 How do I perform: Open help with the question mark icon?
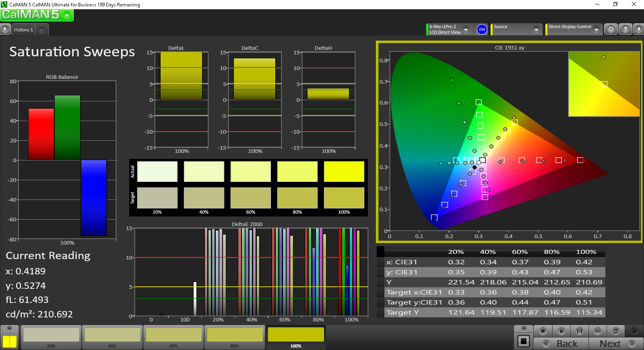pos(625,29)
